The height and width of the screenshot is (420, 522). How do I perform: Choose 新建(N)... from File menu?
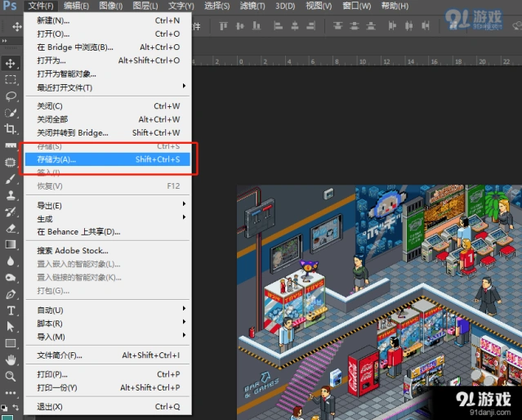108,20
